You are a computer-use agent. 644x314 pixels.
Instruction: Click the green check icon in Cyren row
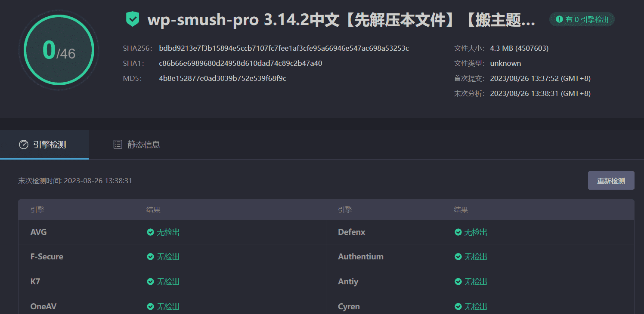coord(458,307)
